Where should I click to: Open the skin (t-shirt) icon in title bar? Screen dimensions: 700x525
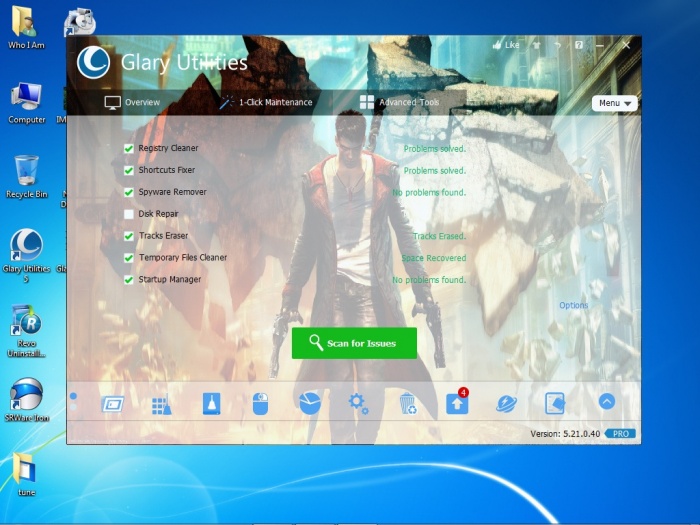537,45
